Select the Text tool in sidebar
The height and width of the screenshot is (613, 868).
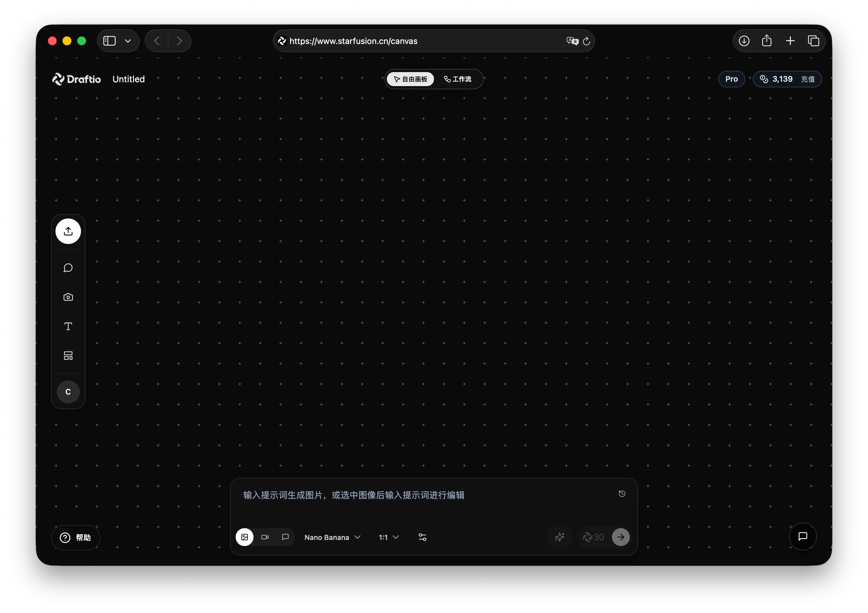pos(68,326)
